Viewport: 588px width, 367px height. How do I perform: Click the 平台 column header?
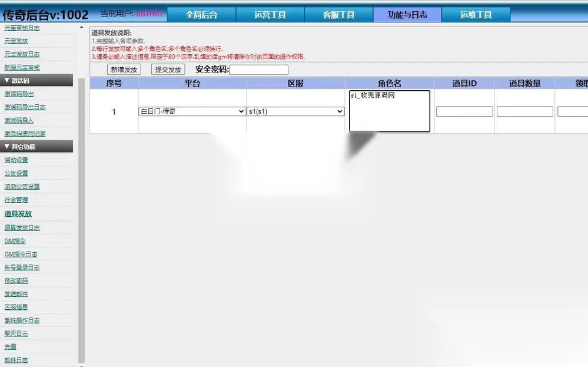(x=192, y=83)
